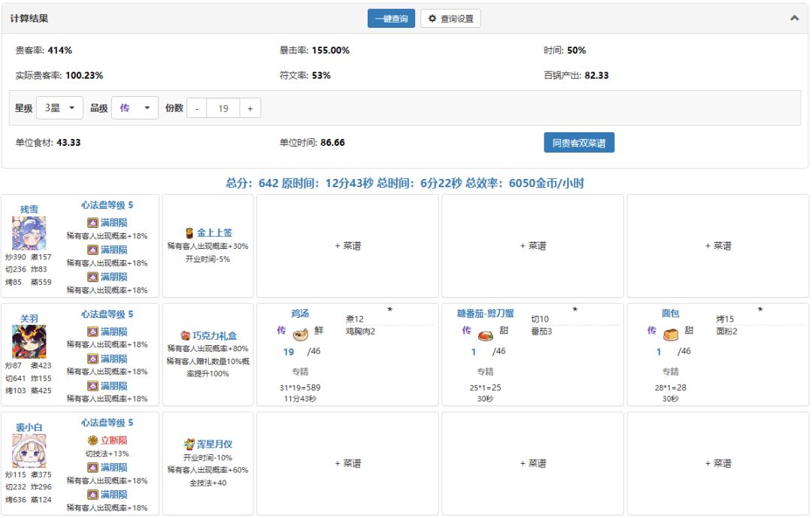This screenshot has width=812, height=518.
Task: Click the 关羽 chef avatar portrait
Action: (x=29, y=342)
